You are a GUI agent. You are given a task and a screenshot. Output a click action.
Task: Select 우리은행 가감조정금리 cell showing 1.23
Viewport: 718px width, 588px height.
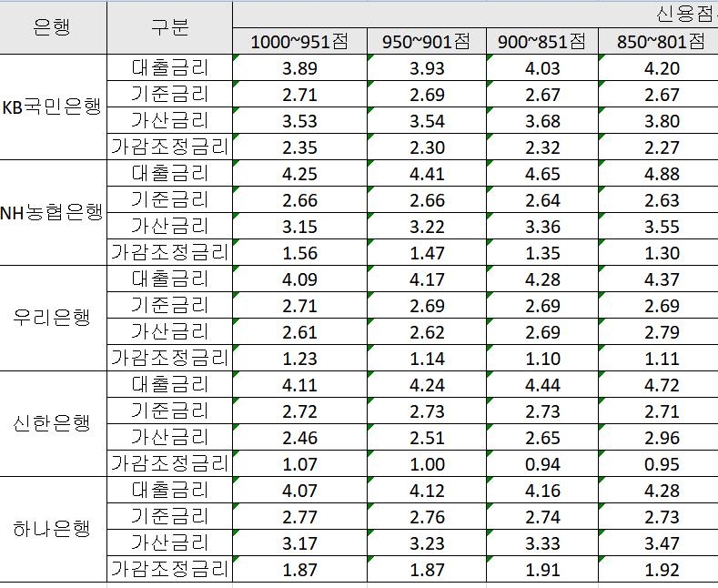[x=299, y=359]
